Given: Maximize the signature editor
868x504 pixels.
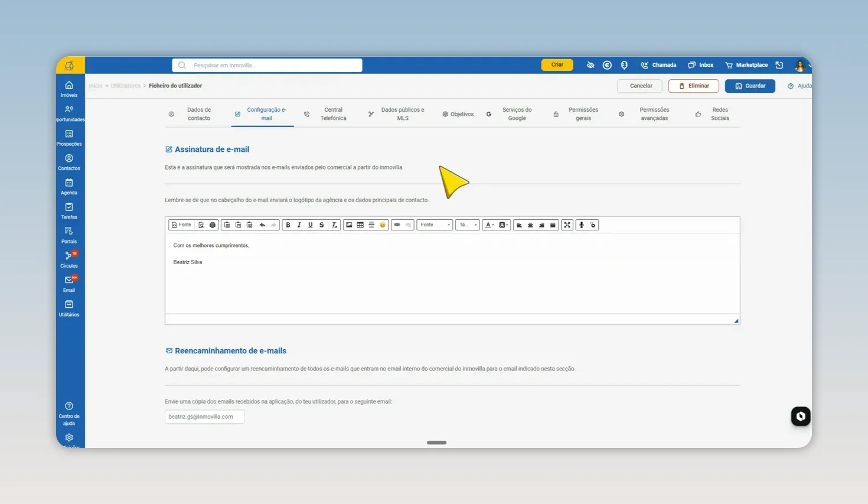Looking at the screenshot, I should [x=567, y=225].
